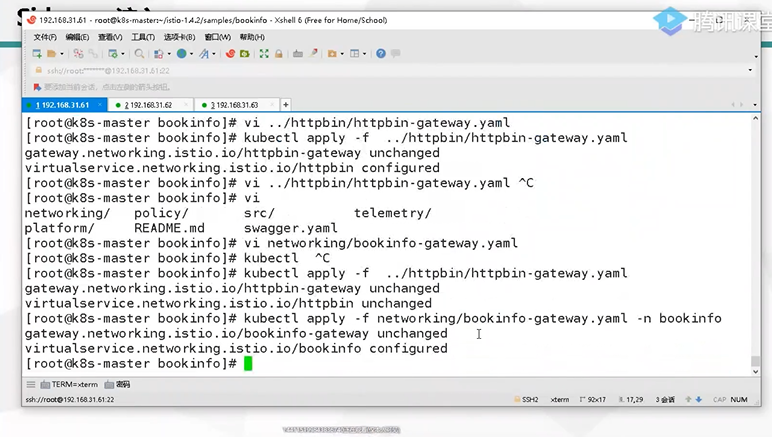Launch Xftp with the green icon

click(x=245, y=54)
